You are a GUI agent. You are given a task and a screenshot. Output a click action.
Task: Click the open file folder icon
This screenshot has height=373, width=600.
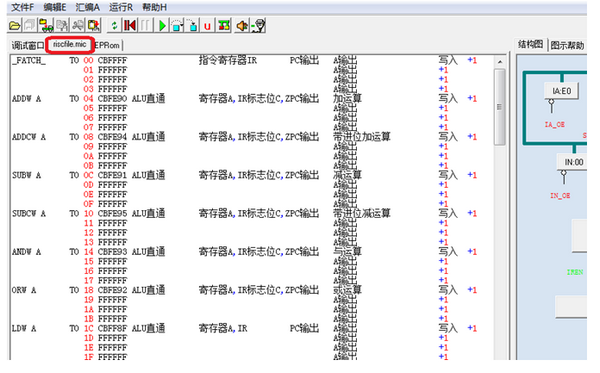point(15,26)
